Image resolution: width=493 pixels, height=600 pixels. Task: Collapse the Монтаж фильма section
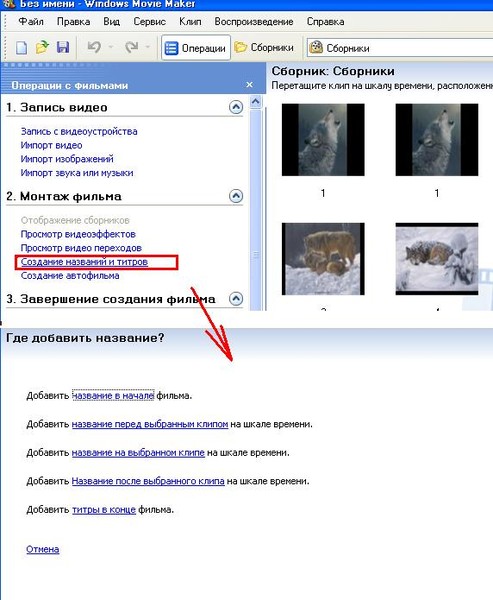pyautogui.click(x=236, y=196)
